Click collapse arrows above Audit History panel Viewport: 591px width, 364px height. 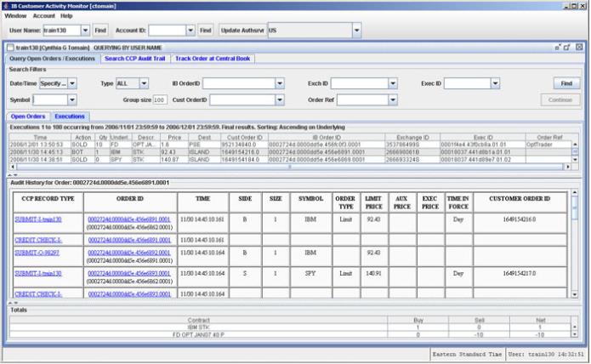tap(11, 175)
